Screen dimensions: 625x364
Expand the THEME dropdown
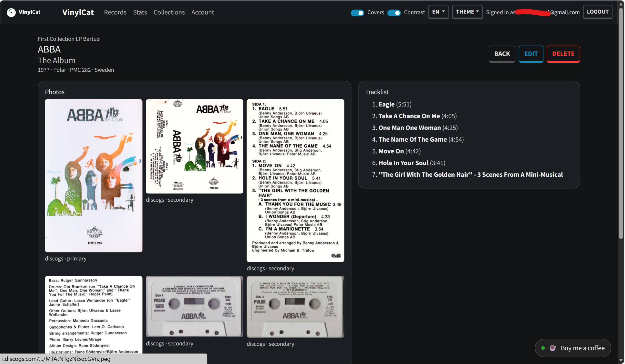tap(467, 12)
